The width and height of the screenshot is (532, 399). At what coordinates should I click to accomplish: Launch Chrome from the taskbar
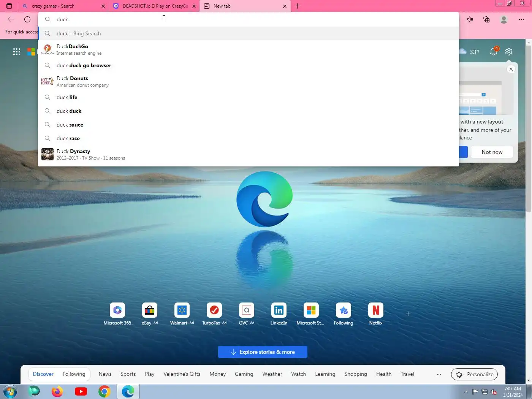[x=104, y=391]
